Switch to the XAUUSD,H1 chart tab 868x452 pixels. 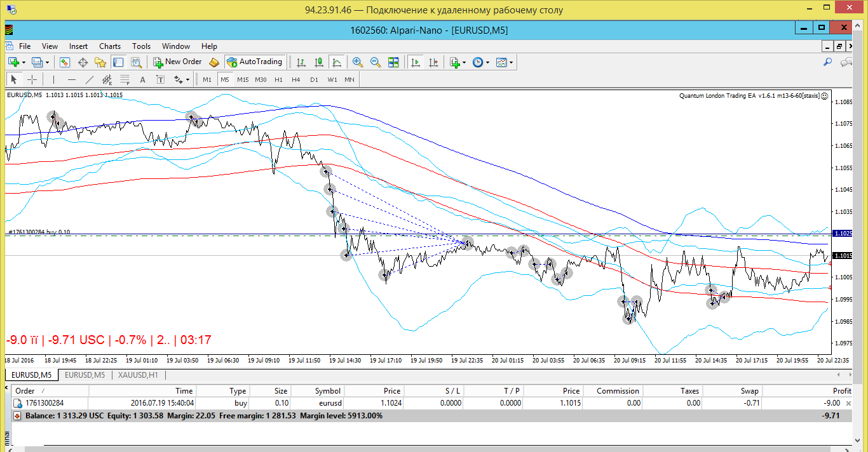coord(138,375)
